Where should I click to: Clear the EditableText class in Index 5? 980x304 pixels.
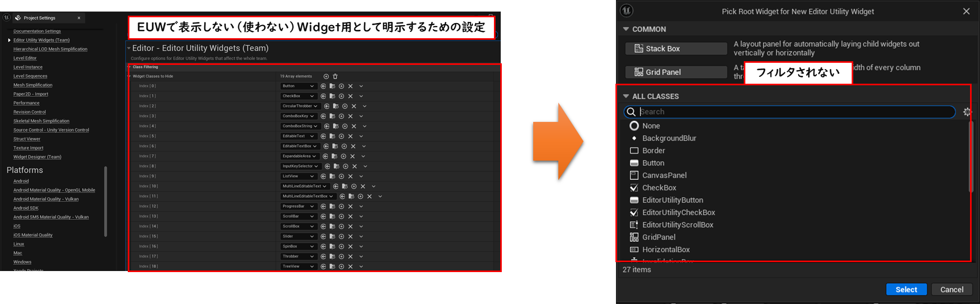tap(350, 136)
